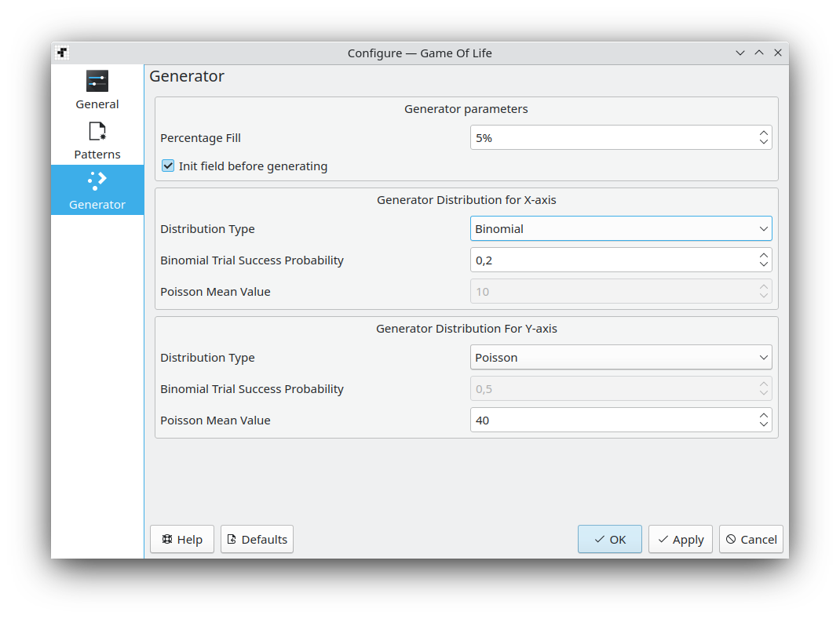The image size is (840, 619).
Task: Click Generator Distribution for X-axis heading
Action: point(466,200)
